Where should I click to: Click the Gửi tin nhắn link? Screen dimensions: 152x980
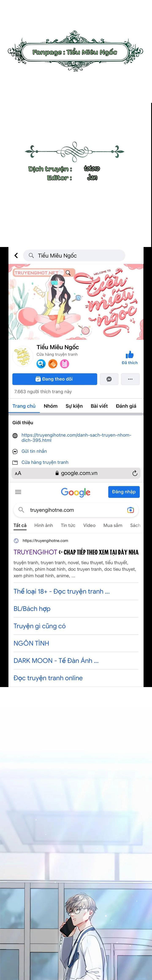pyautogui.click(x=34, y=451)
